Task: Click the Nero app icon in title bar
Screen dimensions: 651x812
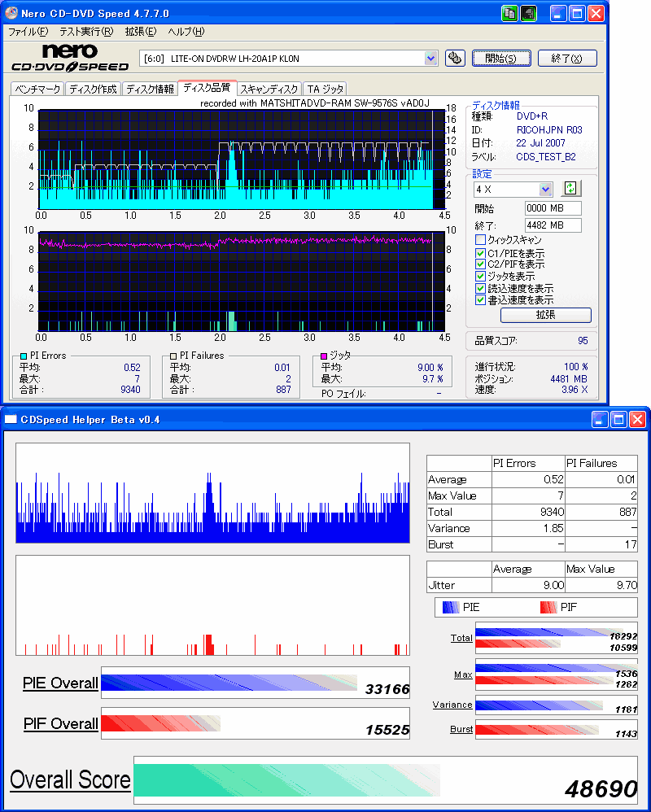Action: point(11,13)
